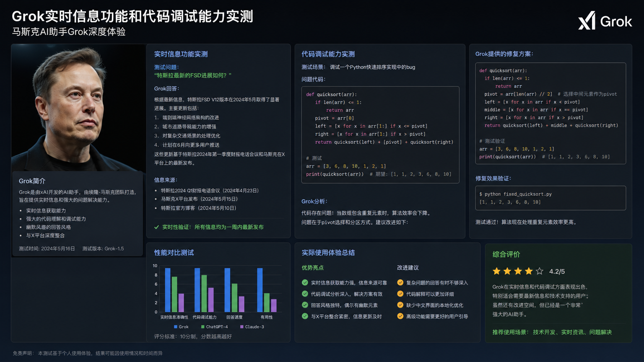Click the 优势亮点 column heading
Screen dimensions: 644x362
[x=313, y=268]
